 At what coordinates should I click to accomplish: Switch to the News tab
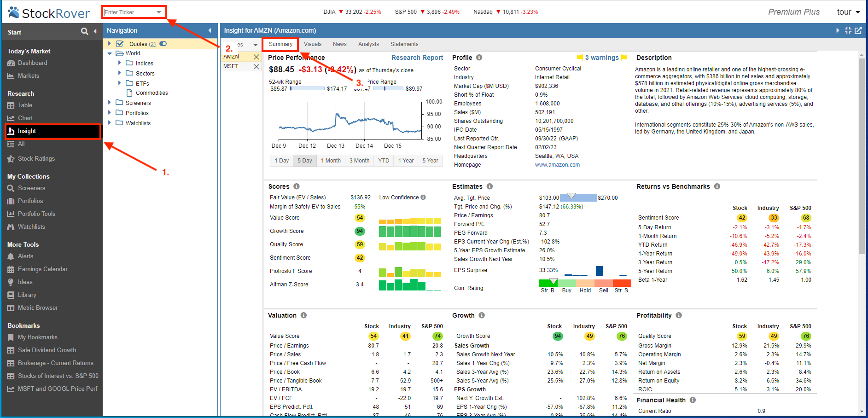click(x=340, y=44)
